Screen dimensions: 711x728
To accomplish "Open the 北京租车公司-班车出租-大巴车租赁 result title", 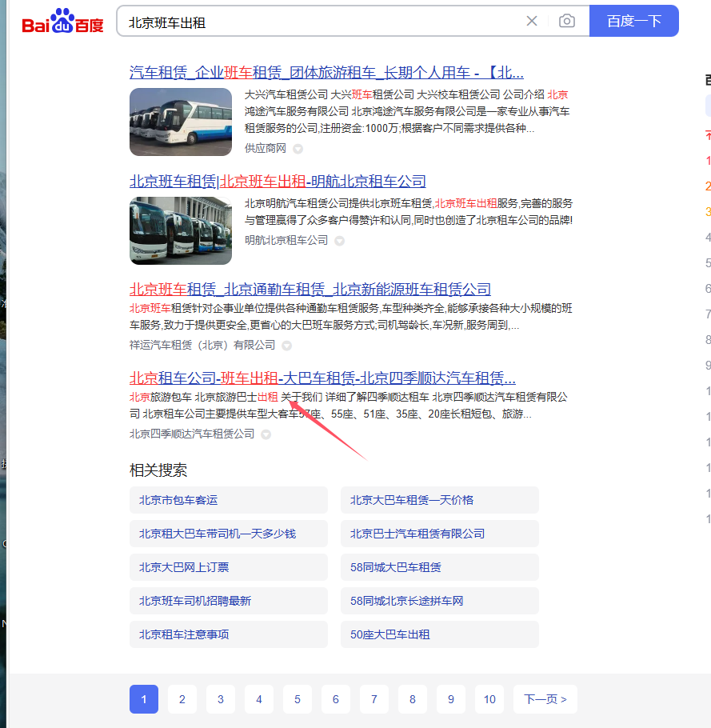I will coord(322,378).
